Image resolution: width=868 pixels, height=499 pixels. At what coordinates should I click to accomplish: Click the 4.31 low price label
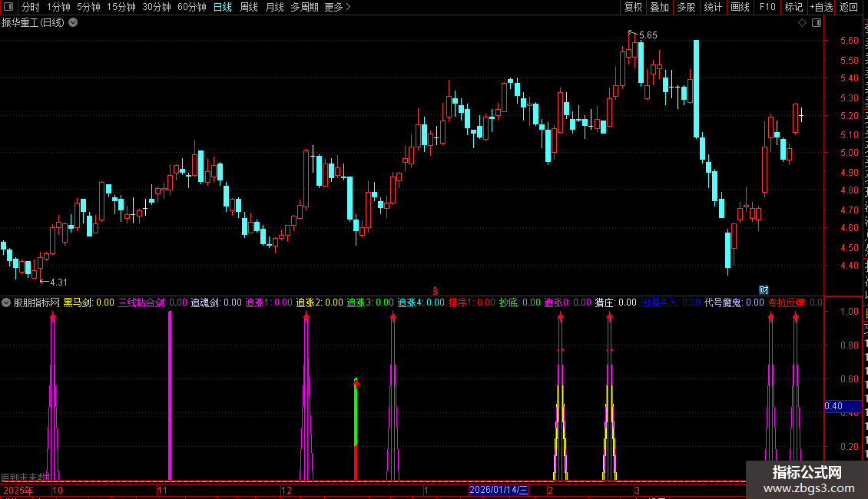pyautogui.click(x=58, y=283)
